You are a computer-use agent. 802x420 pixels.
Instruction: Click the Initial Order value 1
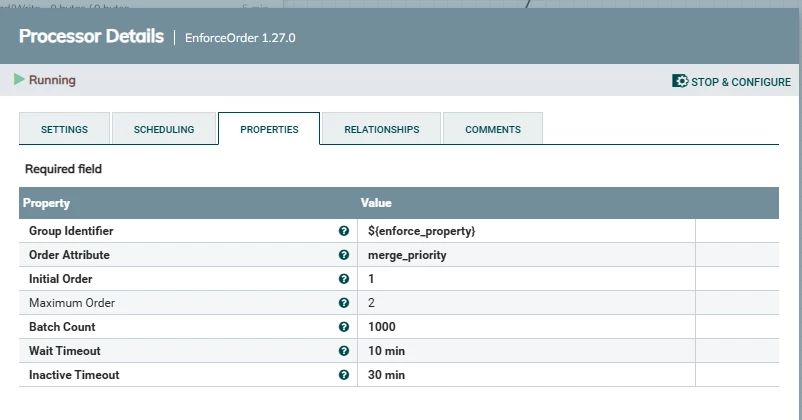[371, 279]
